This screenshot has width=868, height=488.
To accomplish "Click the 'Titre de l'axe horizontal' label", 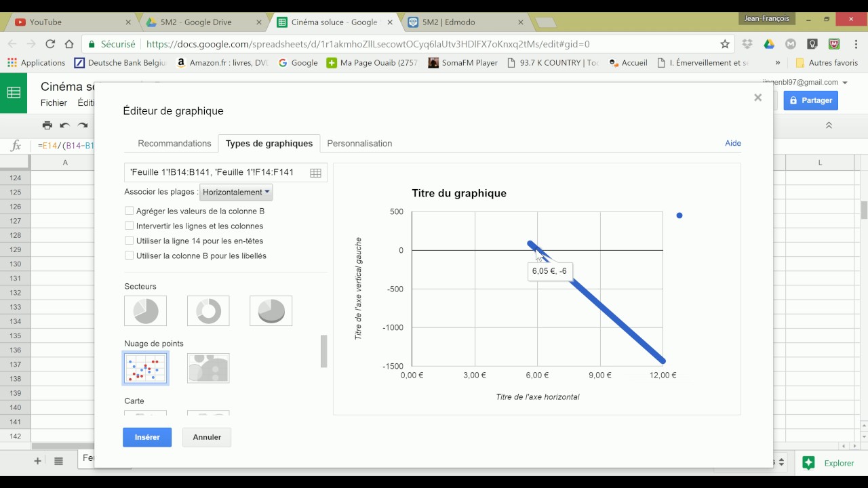I will point(538,396).
